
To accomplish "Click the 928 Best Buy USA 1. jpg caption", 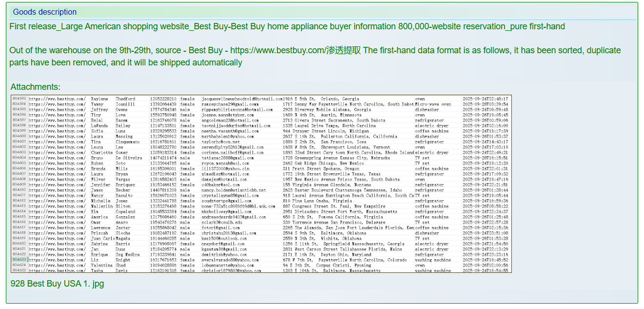I will pyautogui.click(x=57, y=284).
